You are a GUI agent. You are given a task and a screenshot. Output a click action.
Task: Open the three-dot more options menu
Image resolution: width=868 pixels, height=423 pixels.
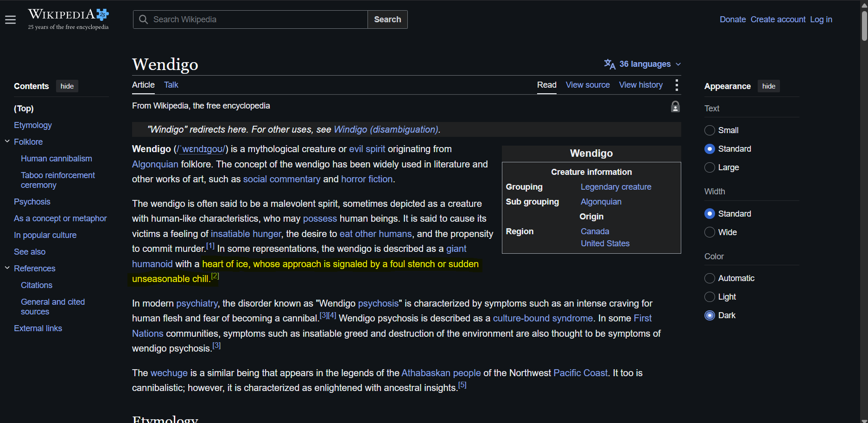[x=677, y=85]
